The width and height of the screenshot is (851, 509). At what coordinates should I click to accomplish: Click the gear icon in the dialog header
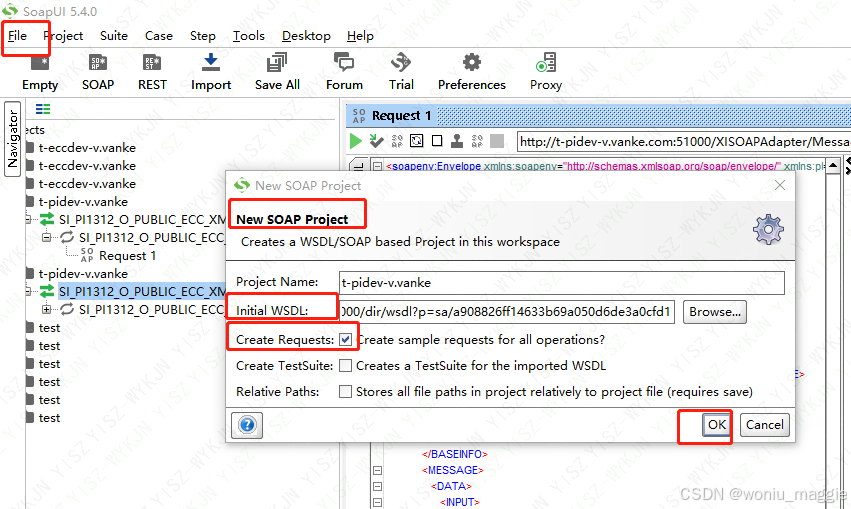[x=768, y=229]
